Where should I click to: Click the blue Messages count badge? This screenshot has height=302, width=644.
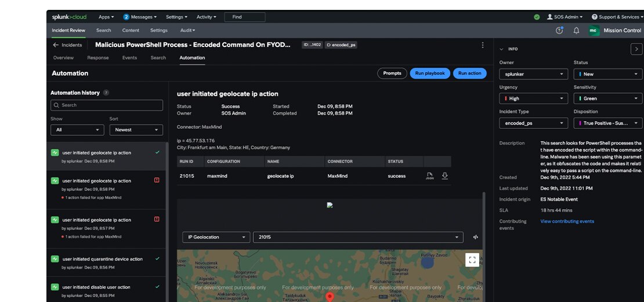tap(126, 17)
